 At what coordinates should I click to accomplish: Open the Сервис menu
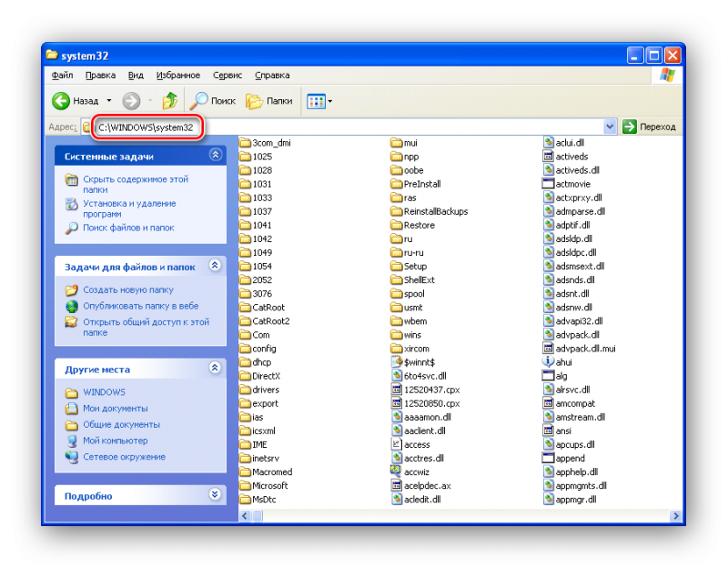(227, 76)
